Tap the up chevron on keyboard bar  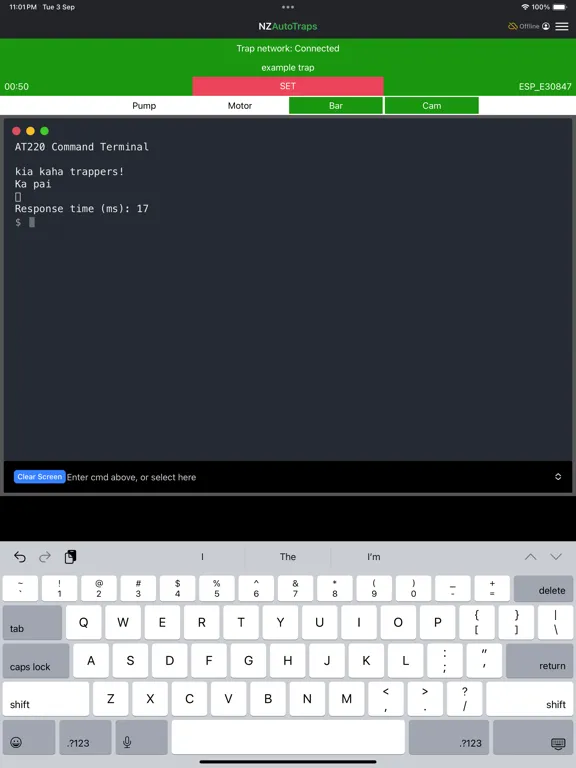530,557
